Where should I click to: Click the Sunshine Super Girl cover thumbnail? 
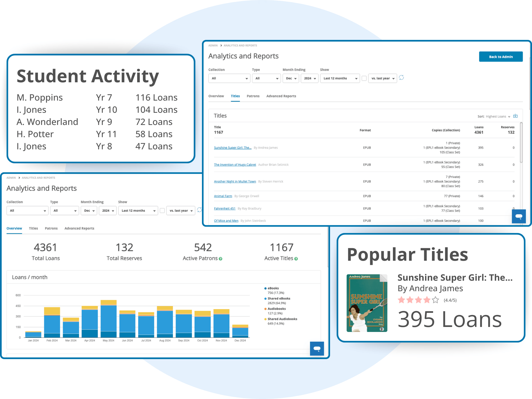click(367, 303)
